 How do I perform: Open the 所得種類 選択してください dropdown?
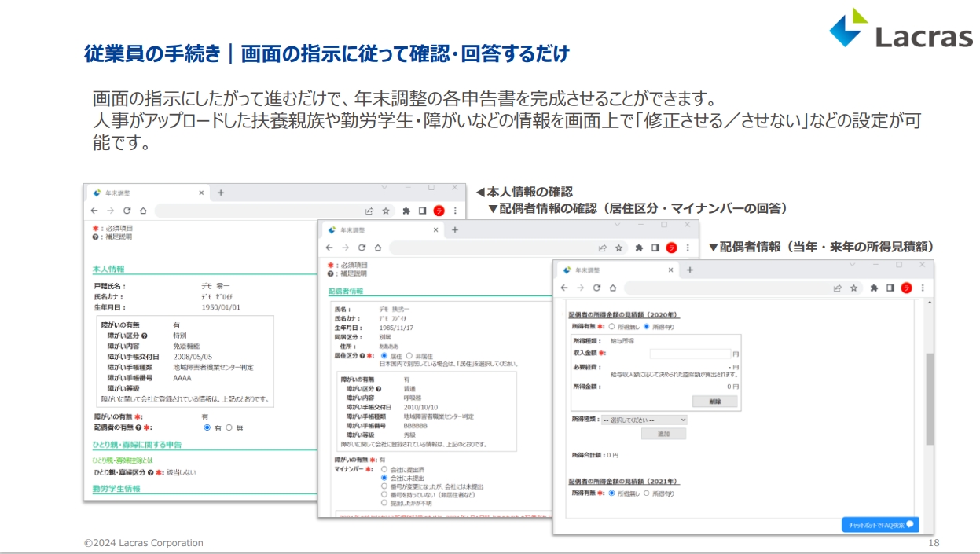(644, 420)
